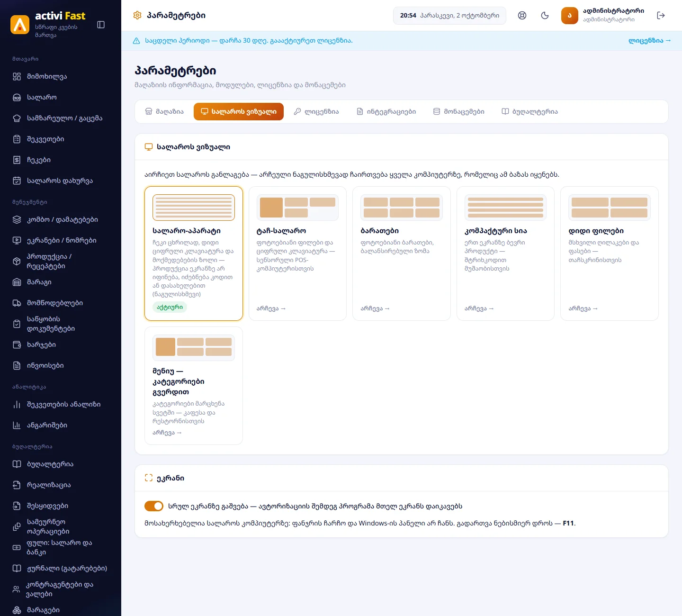The image size is (682, 616).
Task: Open the ინტეგრაციები tab
Action: (x=386, y=112)
